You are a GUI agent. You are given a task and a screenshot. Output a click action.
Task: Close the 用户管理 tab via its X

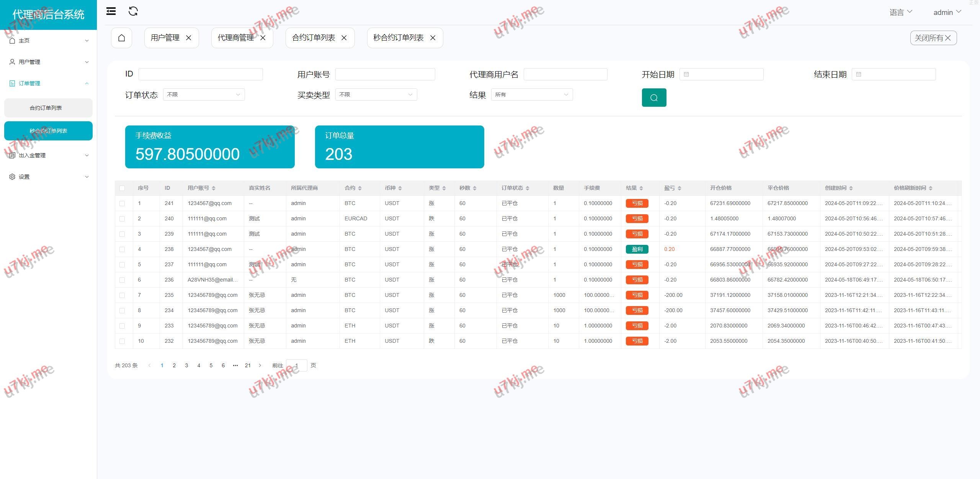(x=188, y=38)
